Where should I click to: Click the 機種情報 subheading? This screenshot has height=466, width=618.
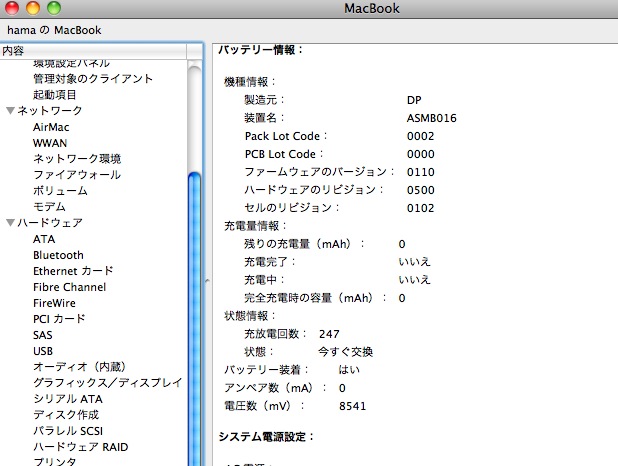tap(249, 82)
